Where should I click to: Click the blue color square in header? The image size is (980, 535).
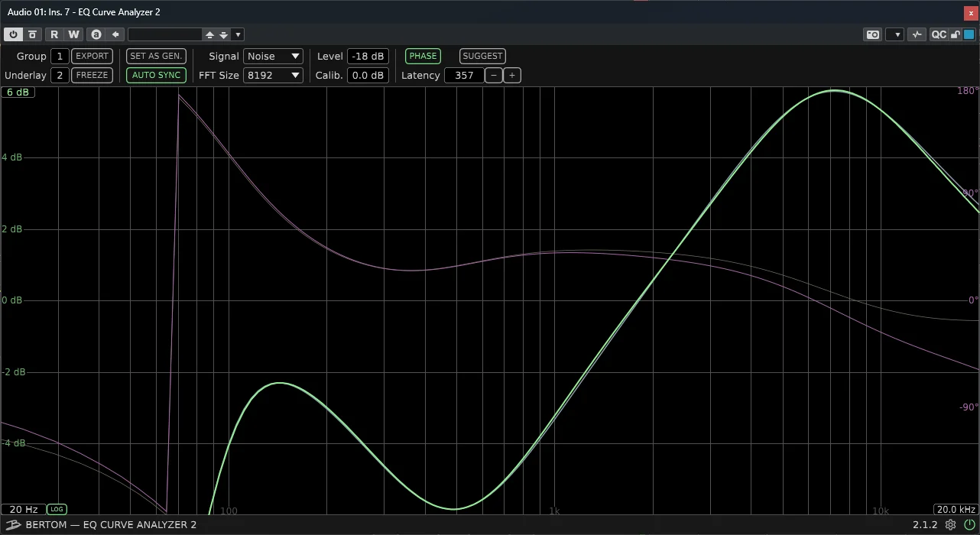tap(969, 34)
